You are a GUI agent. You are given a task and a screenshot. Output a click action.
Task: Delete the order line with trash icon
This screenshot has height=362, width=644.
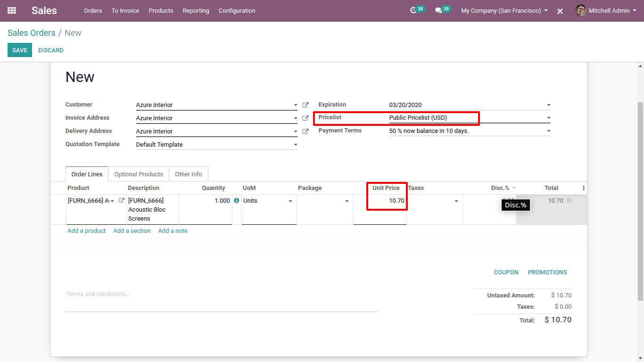[569, 201]
